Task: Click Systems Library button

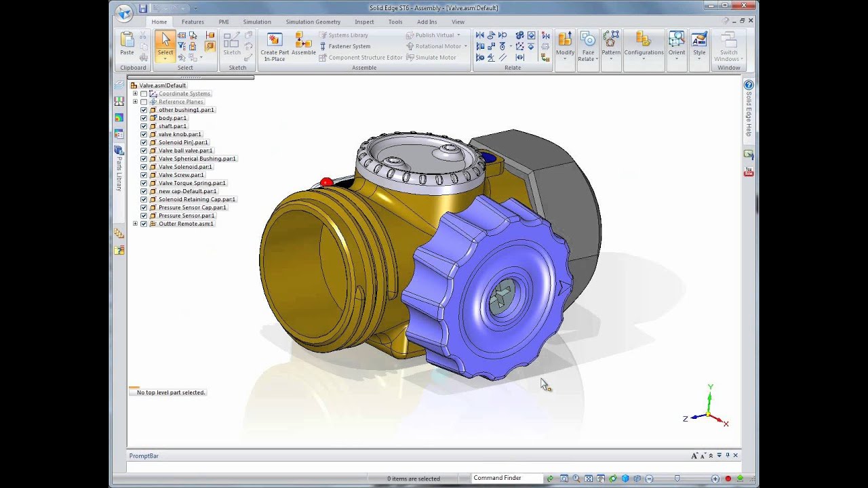Action: click(344, 35)
